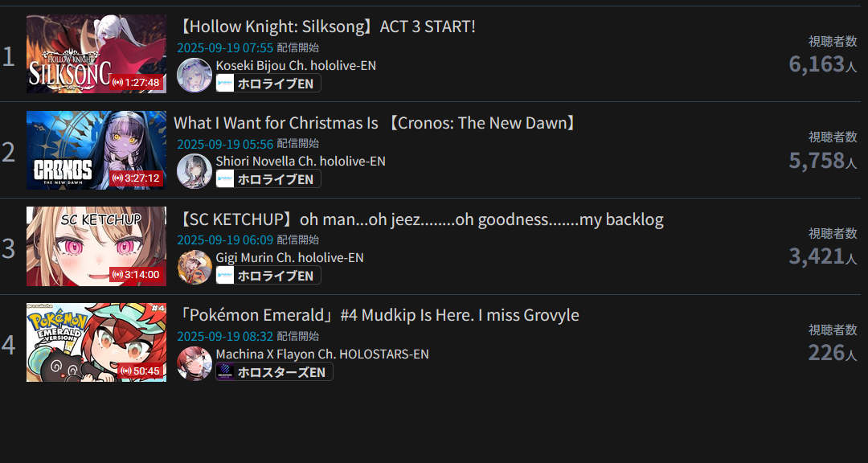Click Machina X Flayon Ch. HOLOSTARS-EN name
868x463 pixels.
322,354
